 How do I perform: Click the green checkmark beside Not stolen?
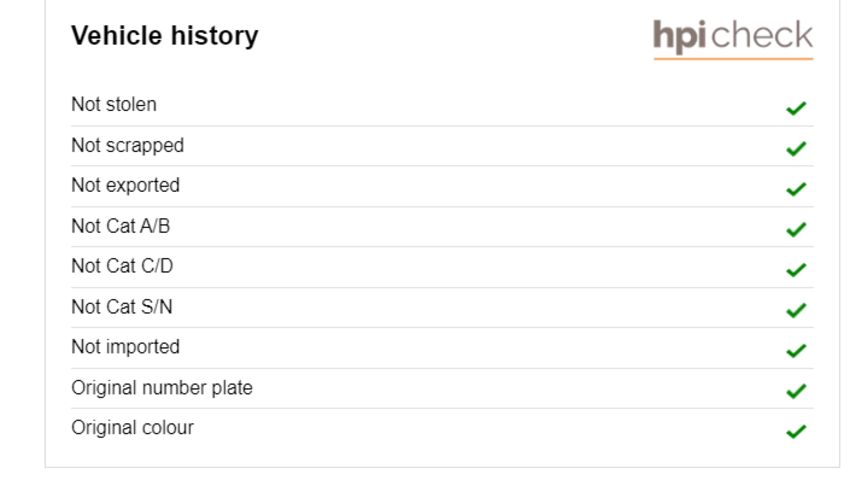coord(796,108)
